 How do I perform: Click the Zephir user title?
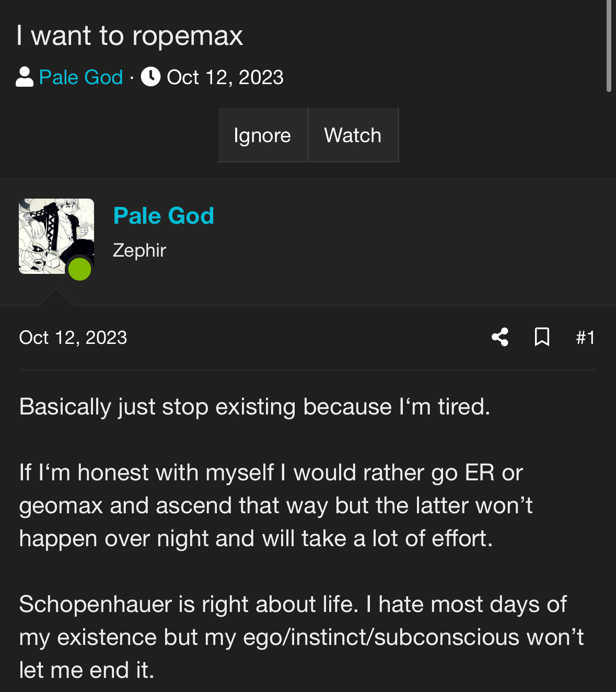(x=140, y=250)
